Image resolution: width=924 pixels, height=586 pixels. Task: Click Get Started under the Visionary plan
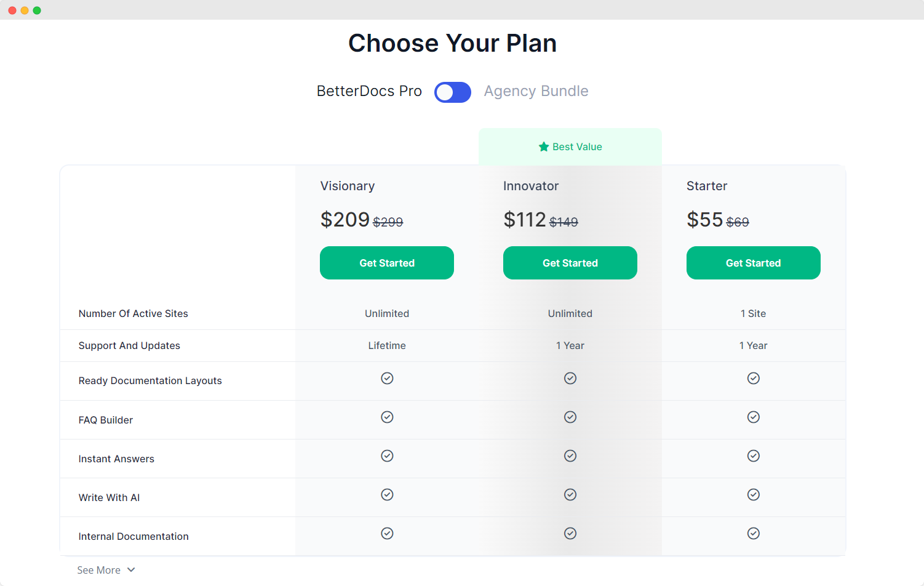tap(387, 263)
